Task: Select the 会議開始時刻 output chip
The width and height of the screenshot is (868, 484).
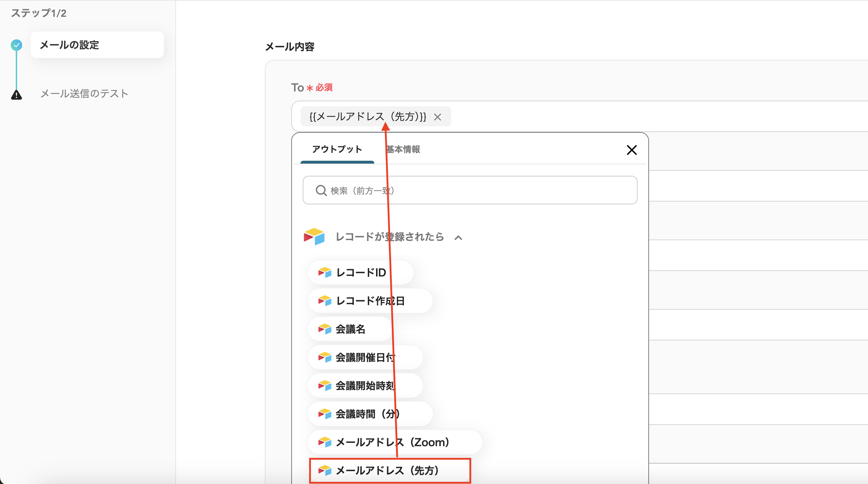Action: [365, 386]
